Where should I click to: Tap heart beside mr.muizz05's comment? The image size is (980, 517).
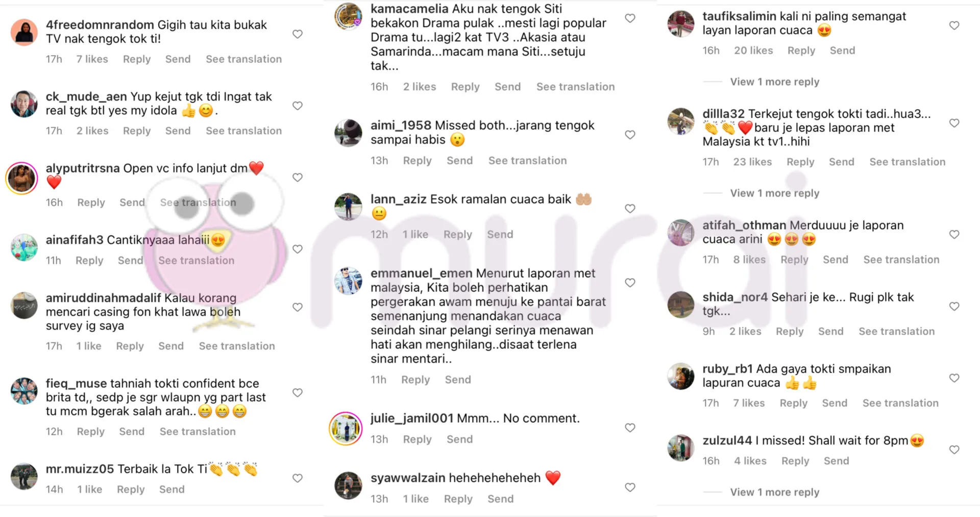point(298,479)
